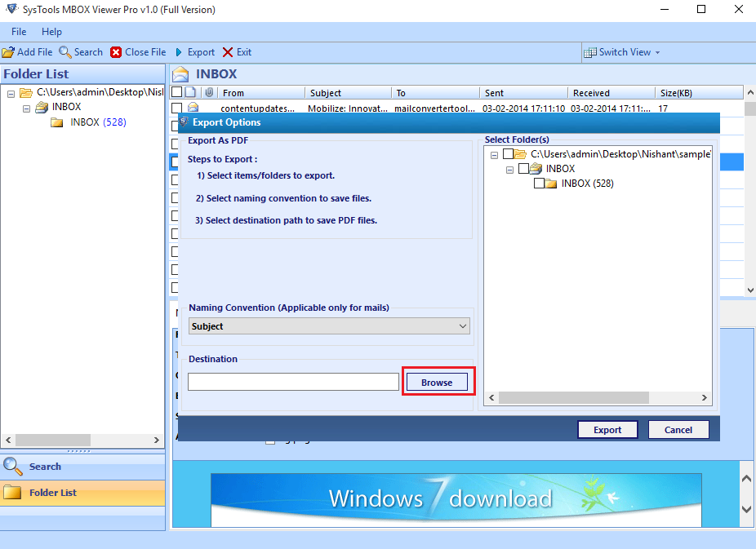Click the Destination path input field
This screenshot has height=549, width=756.
point(293,382)
